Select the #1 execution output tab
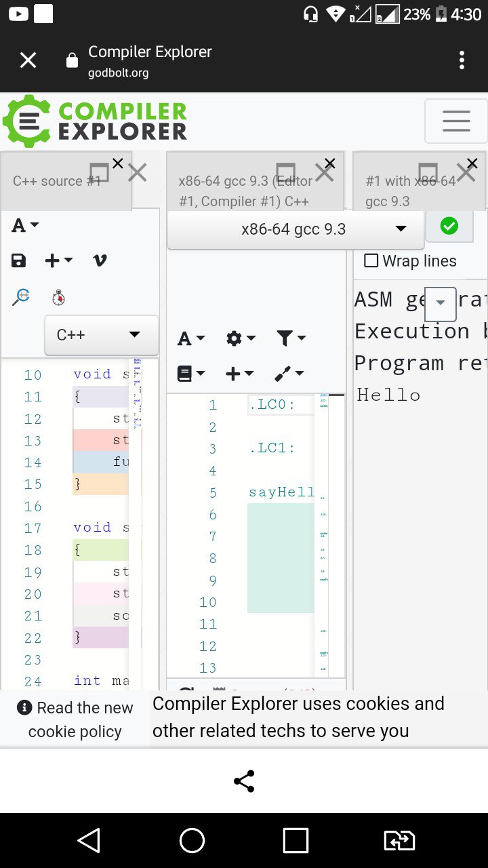Image resolution: width=488 pixels, height=868 pixels. coord(410,191)
